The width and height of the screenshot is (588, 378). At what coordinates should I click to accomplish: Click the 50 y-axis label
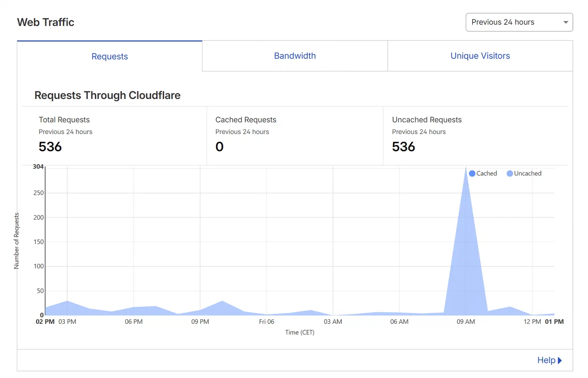pos(40,291)
